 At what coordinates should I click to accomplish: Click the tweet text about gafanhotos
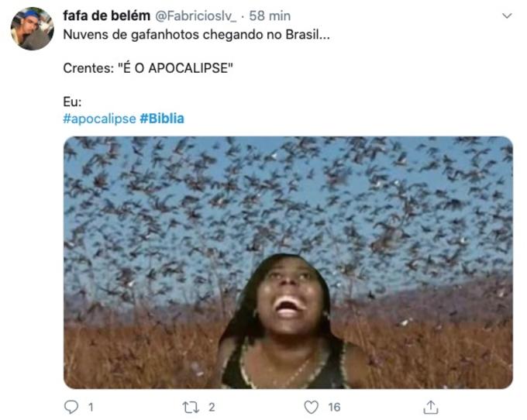tap(196, 35)
